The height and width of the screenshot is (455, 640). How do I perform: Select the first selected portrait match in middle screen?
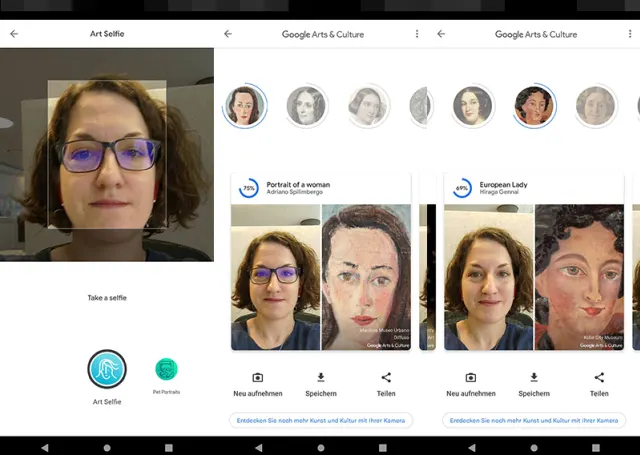245,106
